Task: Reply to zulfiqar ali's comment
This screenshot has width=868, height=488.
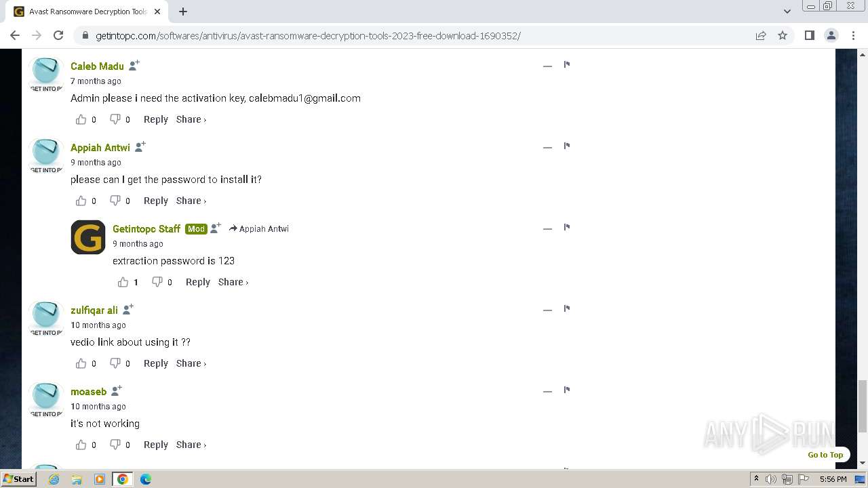Action: (156, 363)
